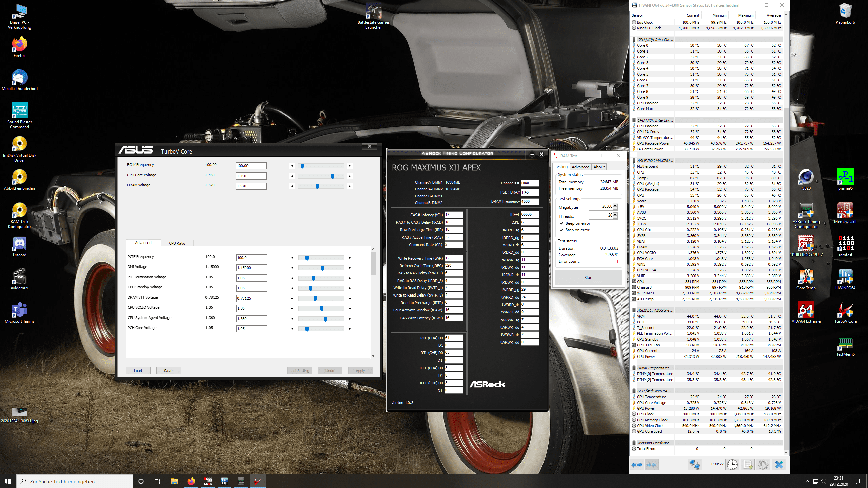Open ImDisk Virtual Disk Driver icon
This screenshot has height=488, width=868.
(x=19, y=149)
